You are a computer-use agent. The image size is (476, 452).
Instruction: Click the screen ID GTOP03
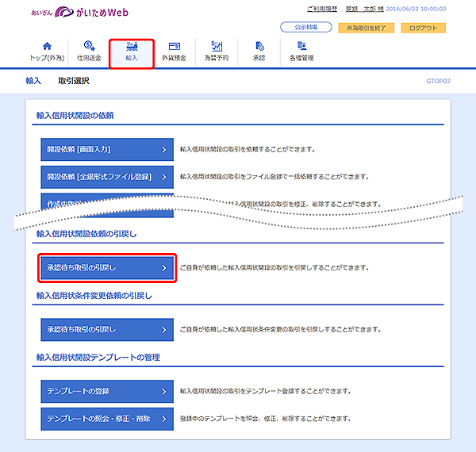438,81
